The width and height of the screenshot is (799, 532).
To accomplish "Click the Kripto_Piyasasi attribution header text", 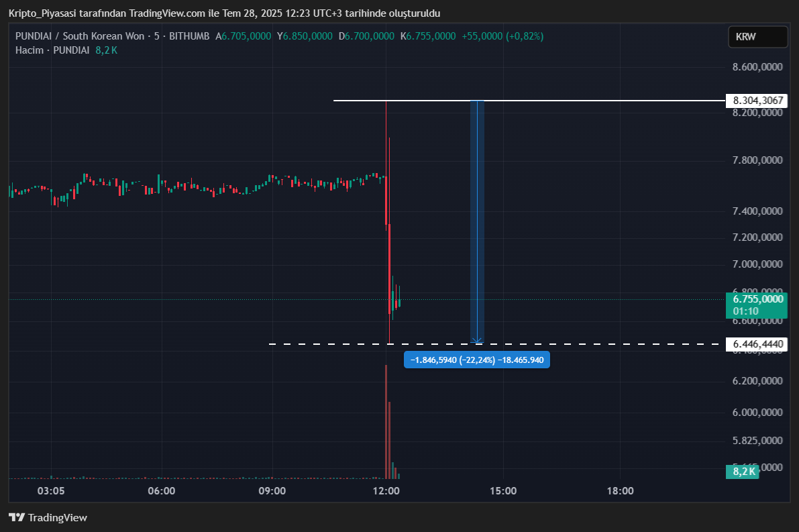I will pyautogui.click(x=225, y=13).
